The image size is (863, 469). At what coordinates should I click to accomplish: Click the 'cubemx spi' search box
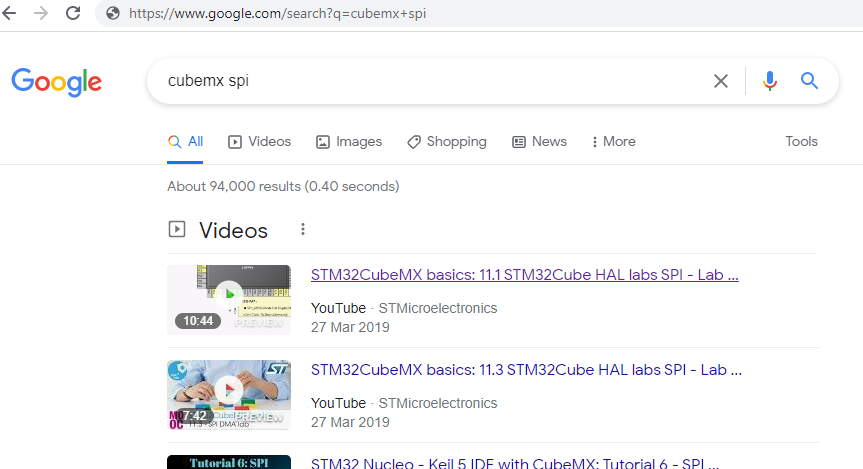tap(429, 81)
